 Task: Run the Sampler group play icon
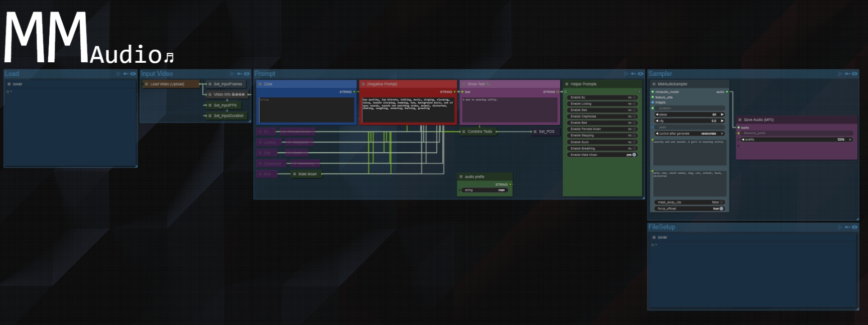[840, 74]
